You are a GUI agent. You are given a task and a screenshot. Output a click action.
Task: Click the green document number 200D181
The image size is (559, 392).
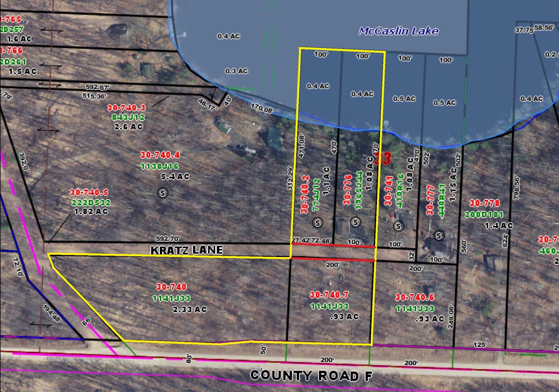coord(484,215)
